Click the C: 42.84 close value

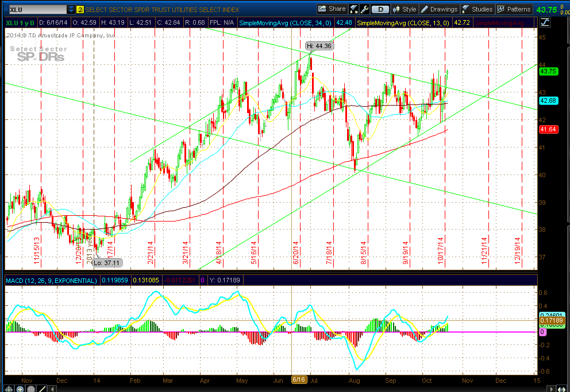pos(168,22)
